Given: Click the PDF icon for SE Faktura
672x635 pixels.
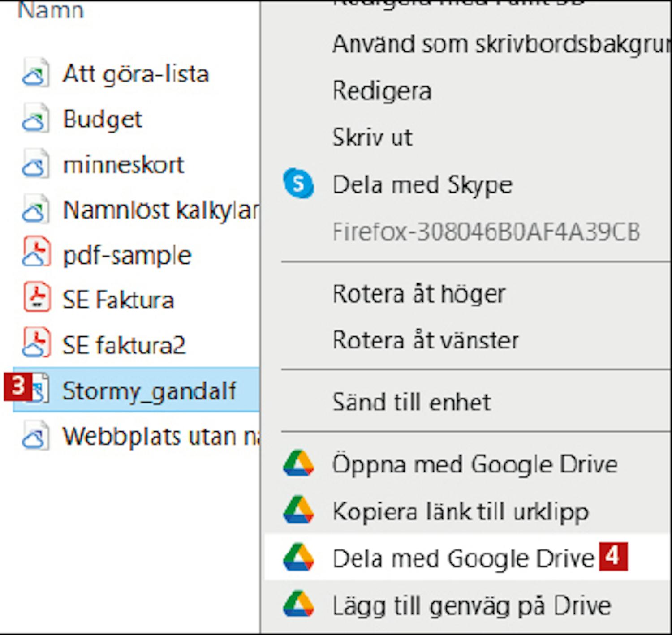Looking at the screenshot, I should point(36,298).
